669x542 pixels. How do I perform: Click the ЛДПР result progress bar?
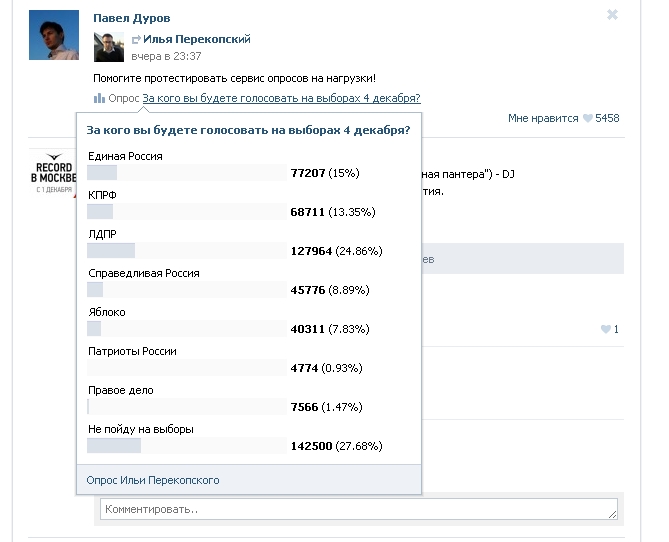coord(187,251)
